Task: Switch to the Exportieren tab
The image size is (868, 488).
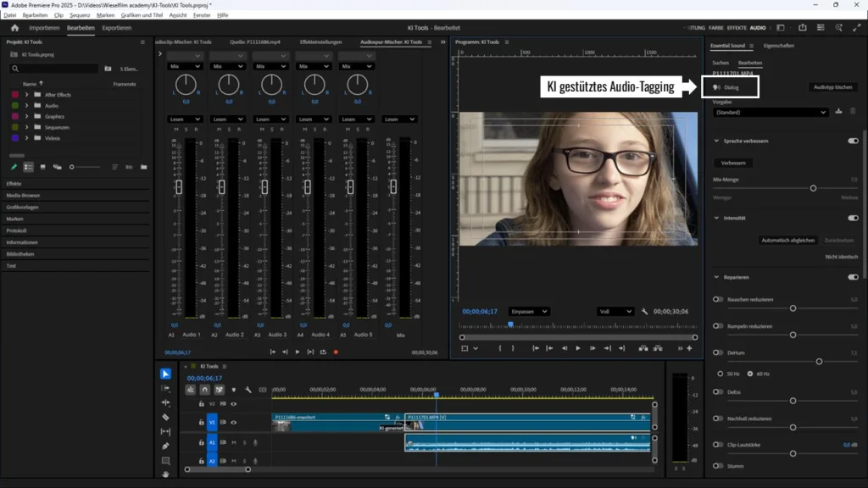Action: tap(117, 28)
